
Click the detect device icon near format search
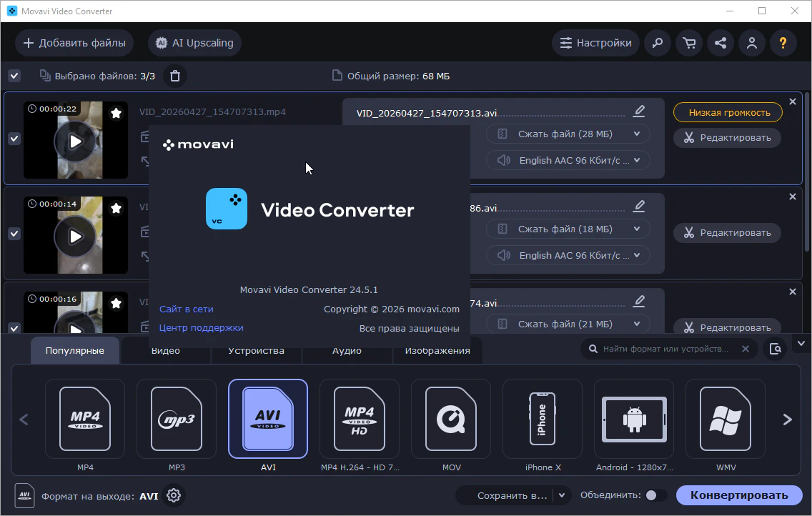point(775,349)
